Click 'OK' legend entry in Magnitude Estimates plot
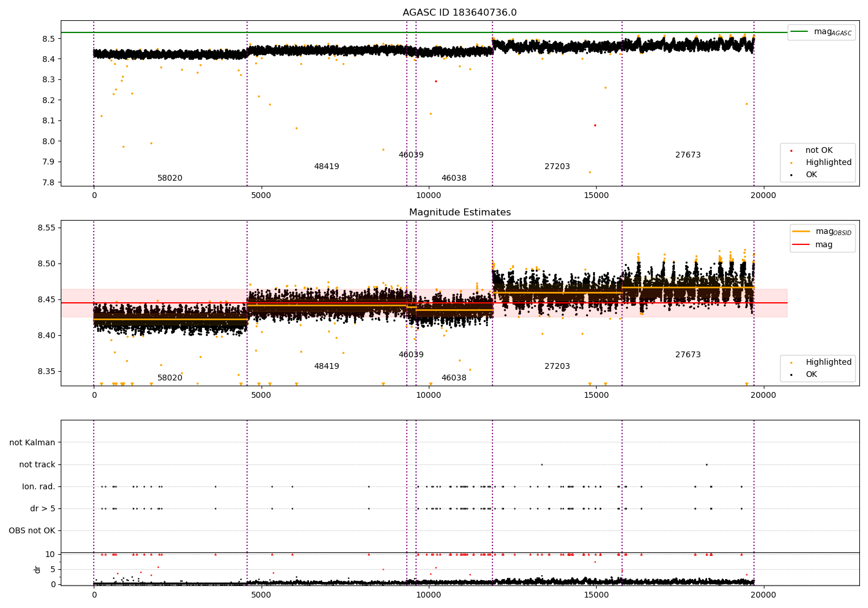The image size is (868, 608). click(x=811, y=375)
